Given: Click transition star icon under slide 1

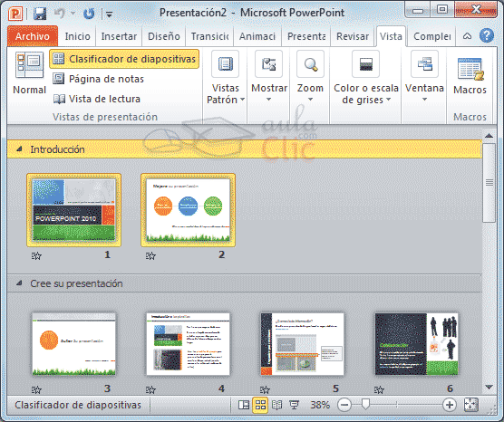Looking at the screenshot, I should pyautogui.click(x=36, y=255).
